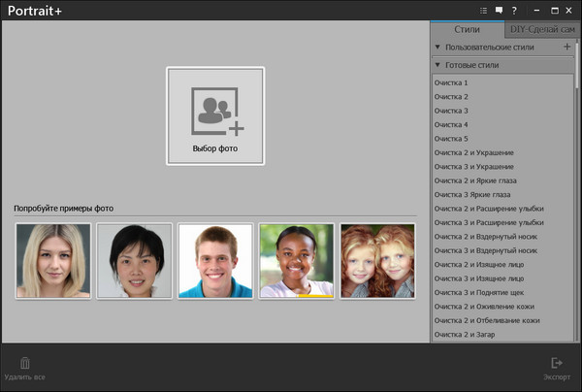Viewport: 582px width, 392px height.
Task: Select the Очистка 1 style
Action: (452, 82)
